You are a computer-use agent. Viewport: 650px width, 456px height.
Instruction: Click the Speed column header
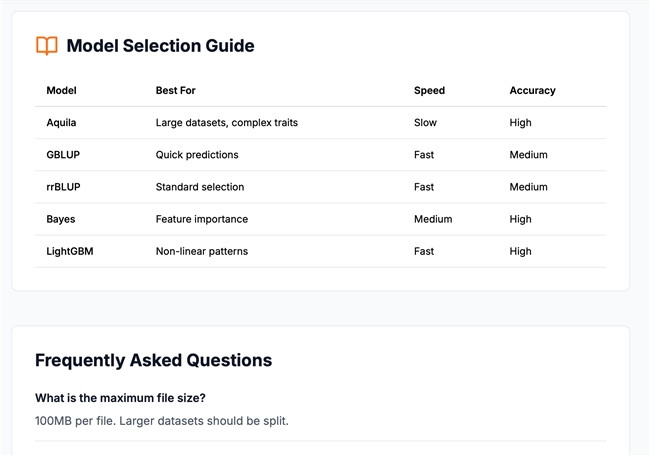(429, 90)
